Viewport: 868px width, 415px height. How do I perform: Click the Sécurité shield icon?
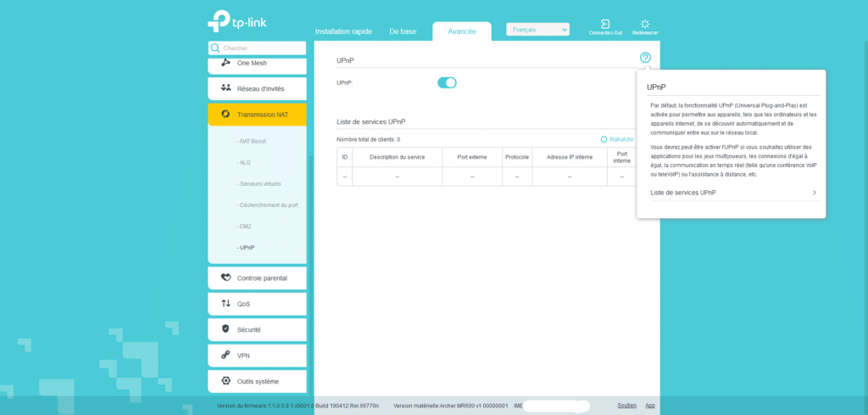(x=225, y=328)
